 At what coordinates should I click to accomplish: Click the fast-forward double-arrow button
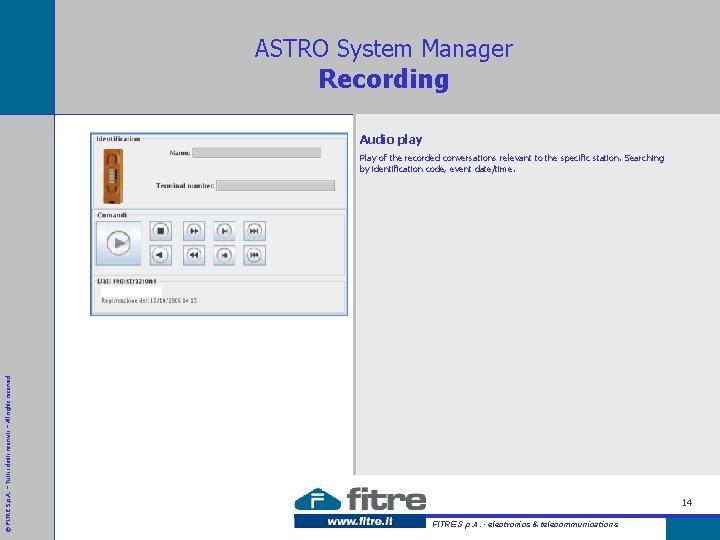[x=194, y=231]
